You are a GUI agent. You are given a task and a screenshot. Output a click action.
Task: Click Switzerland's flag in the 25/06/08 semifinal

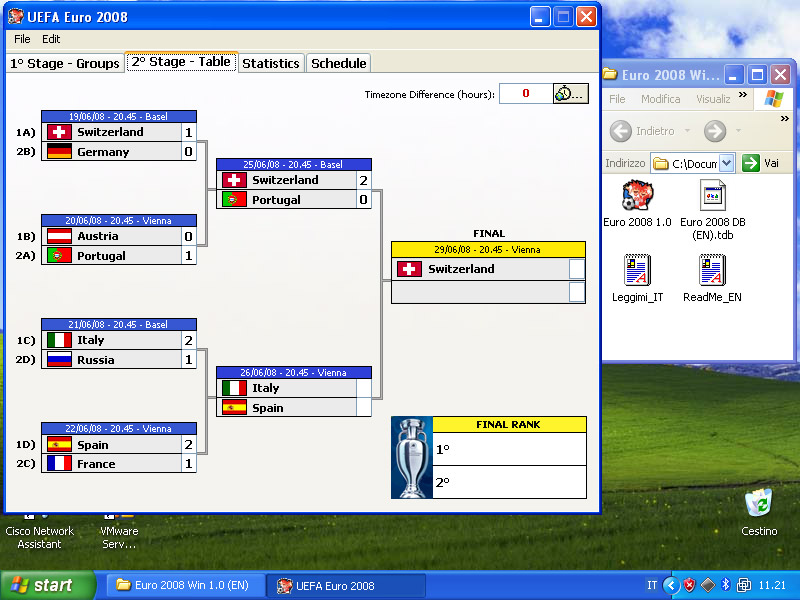coord(234,180)
